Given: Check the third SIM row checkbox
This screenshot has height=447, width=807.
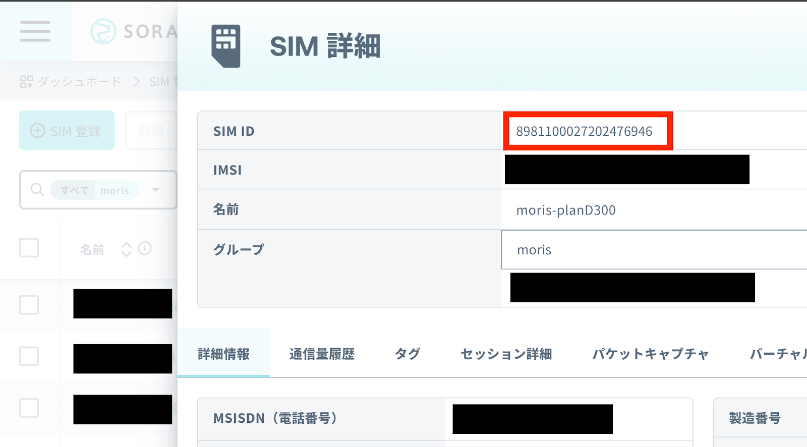Looking at the screenshot, I should [x=29, y=407].
